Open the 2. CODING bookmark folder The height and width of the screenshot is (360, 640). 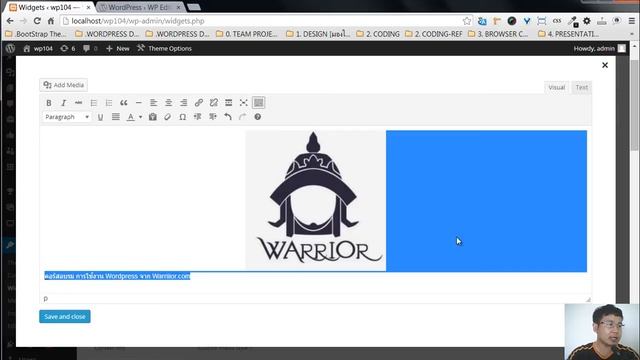tap(378, 34)
